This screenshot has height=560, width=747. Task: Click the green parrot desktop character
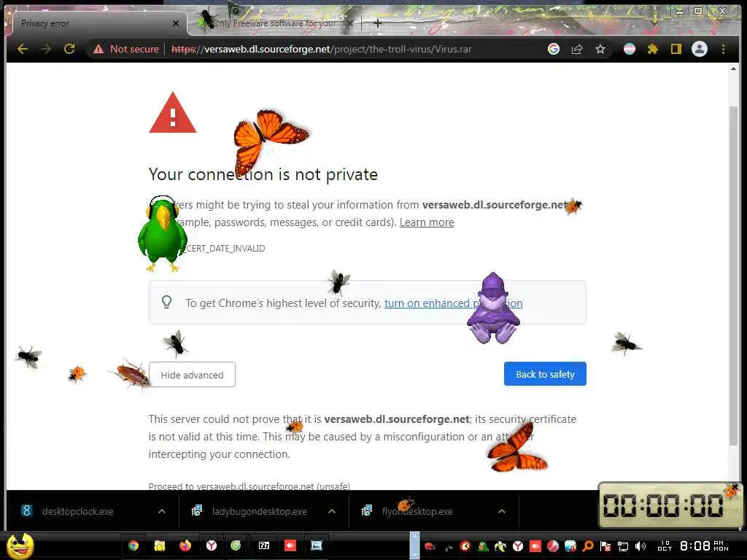[x=161, y=234]
